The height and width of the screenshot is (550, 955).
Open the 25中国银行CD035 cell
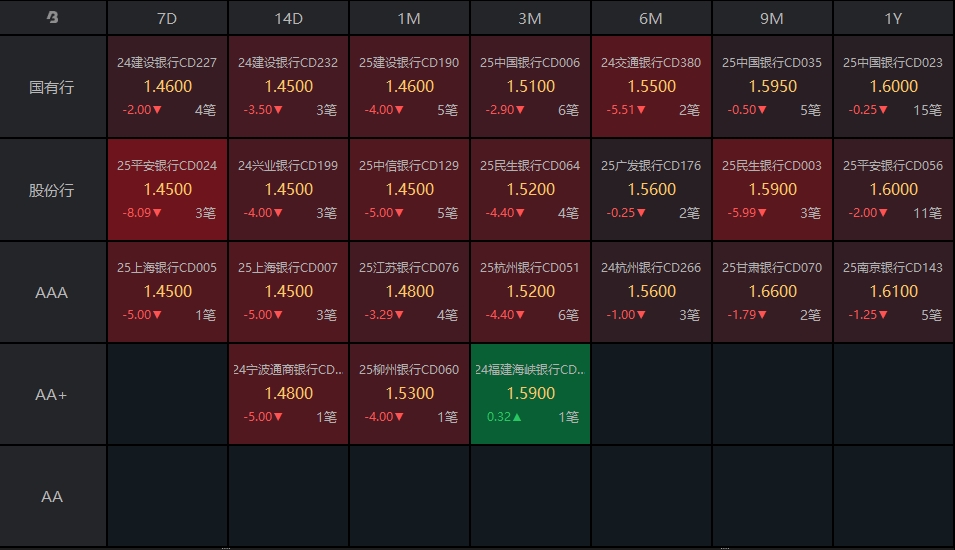772,86
